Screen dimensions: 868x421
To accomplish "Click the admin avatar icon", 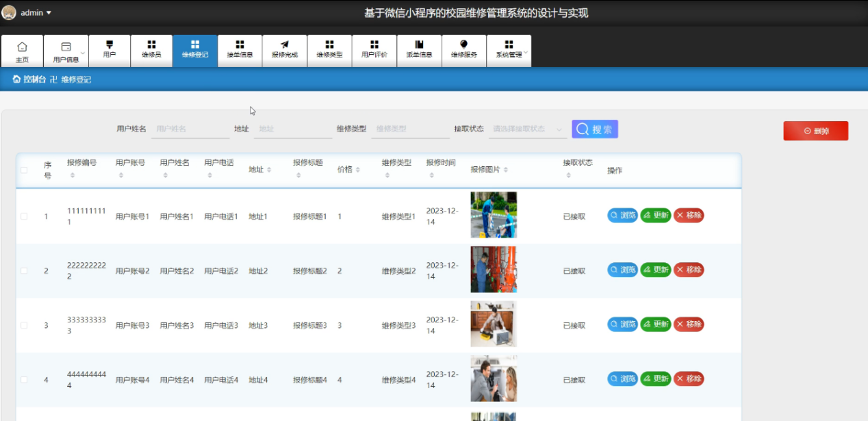I will tap(9, 12).
